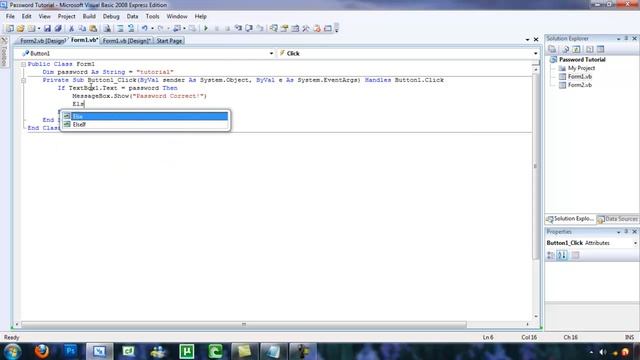This screenshot has height=360, width=640.
Task: Click the Copy toolbar icon
Action: [82, 28]
